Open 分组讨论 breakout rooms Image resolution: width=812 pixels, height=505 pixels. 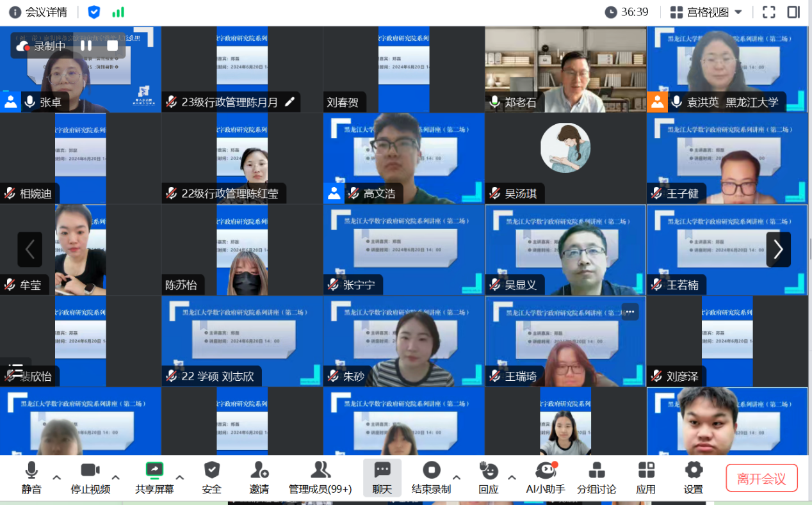(x=596, y=477)
